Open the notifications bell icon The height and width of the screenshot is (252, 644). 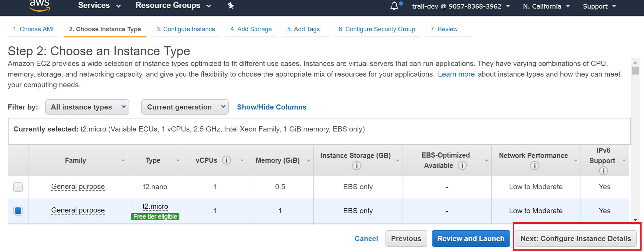(394, 6)
